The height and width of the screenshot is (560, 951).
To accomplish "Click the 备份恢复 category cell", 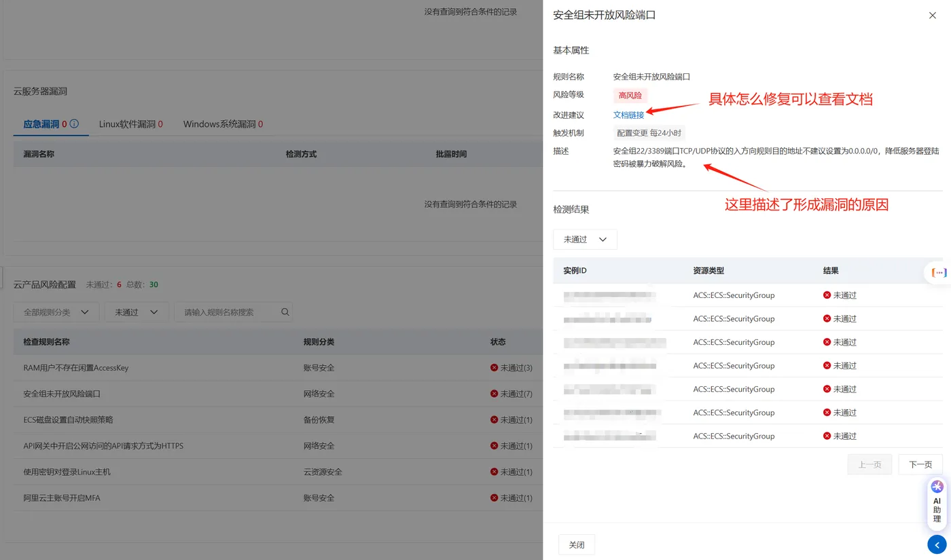I will tap(319, 420).
